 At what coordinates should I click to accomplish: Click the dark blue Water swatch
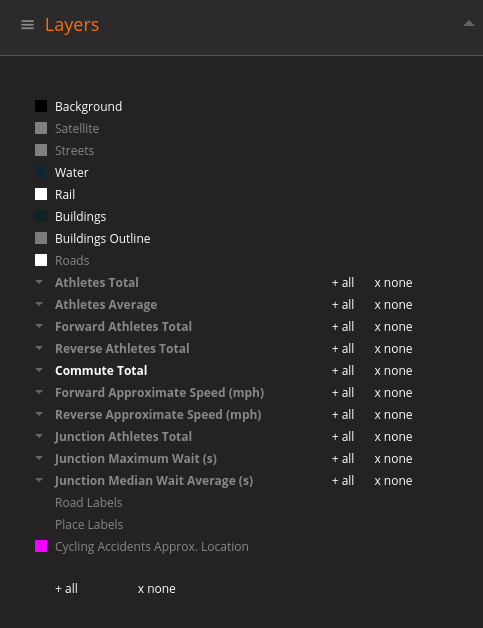[x=41, y=172]
